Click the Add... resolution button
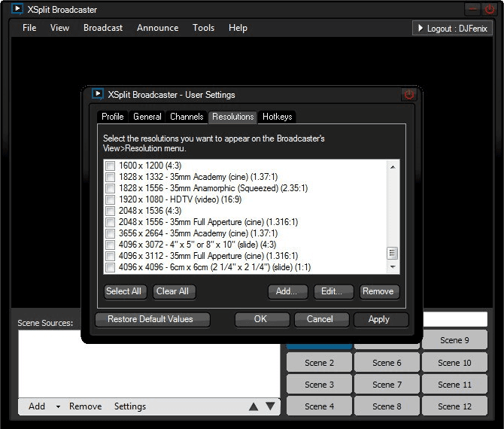The image size is (504, 429). point(287,292)
